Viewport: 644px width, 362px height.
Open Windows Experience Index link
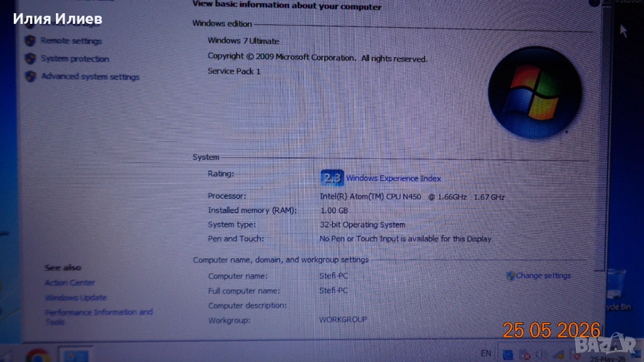(x=393, y=178)
